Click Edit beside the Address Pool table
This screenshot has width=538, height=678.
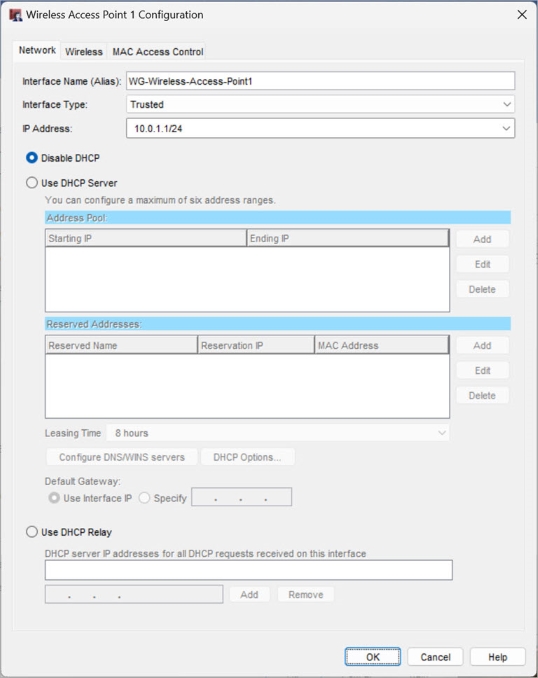482,264
